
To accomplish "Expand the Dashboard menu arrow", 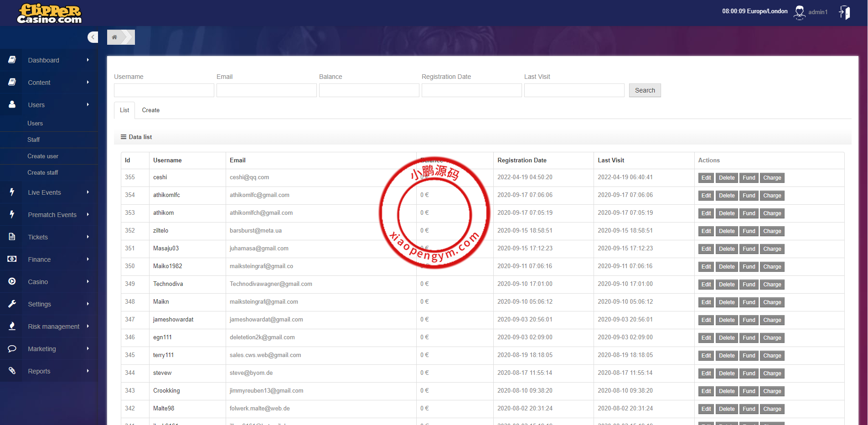I will tap(88, 60).
